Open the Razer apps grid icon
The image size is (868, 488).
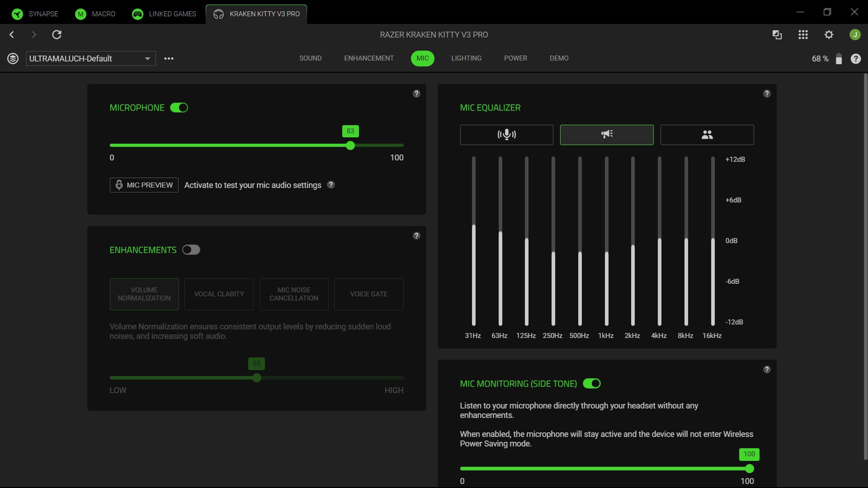point(803,34)
